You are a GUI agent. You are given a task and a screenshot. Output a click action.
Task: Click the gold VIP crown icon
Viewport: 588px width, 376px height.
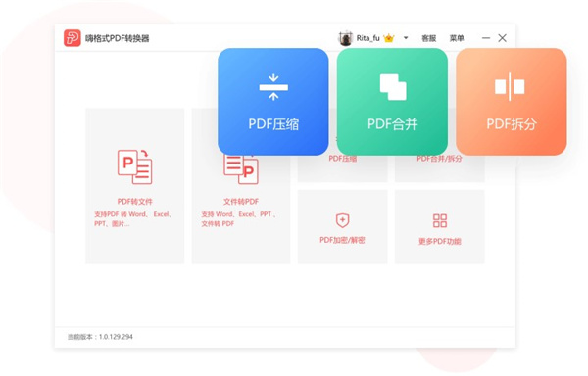tap(389, 38)
